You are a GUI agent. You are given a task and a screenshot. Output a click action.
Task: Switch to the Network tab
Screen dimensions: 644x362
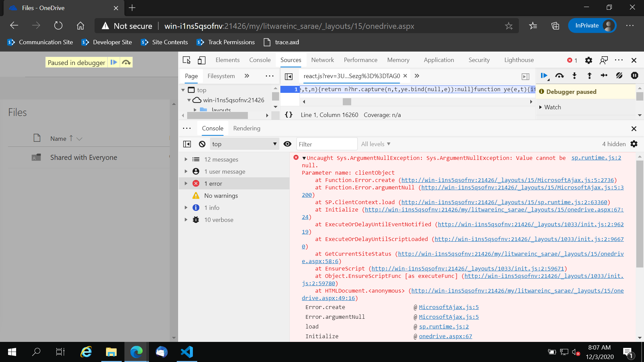point(322,60)
